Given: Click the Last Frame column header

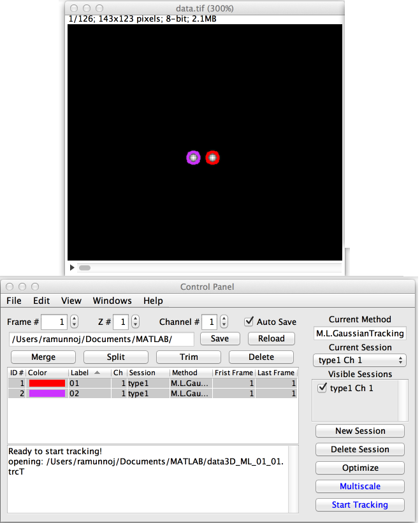Looking at the screenshot, I should pyautogui.click(x=276, y=373).
